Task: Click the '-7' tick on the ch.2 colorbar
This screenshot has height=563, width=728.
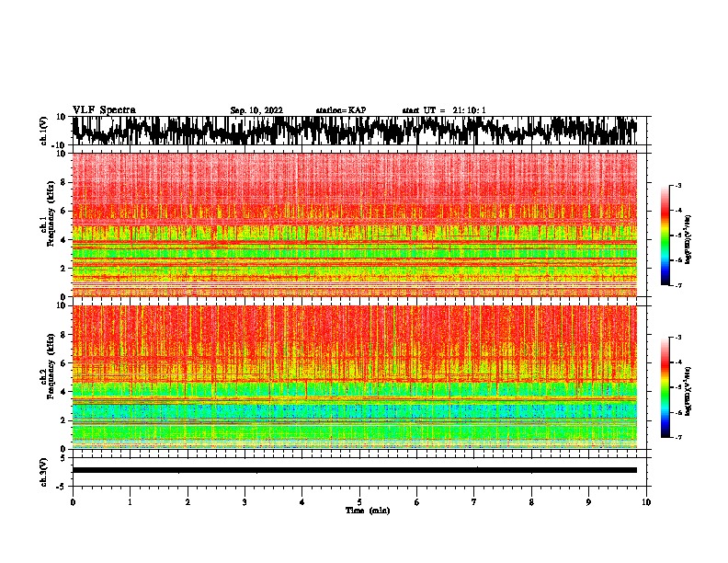Action: tap(678, 438)
